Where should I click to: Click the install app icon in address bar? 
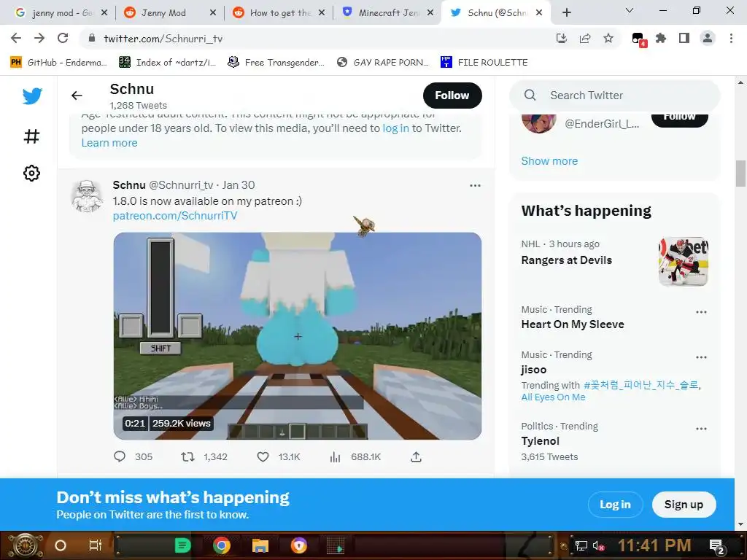(562, 38)
